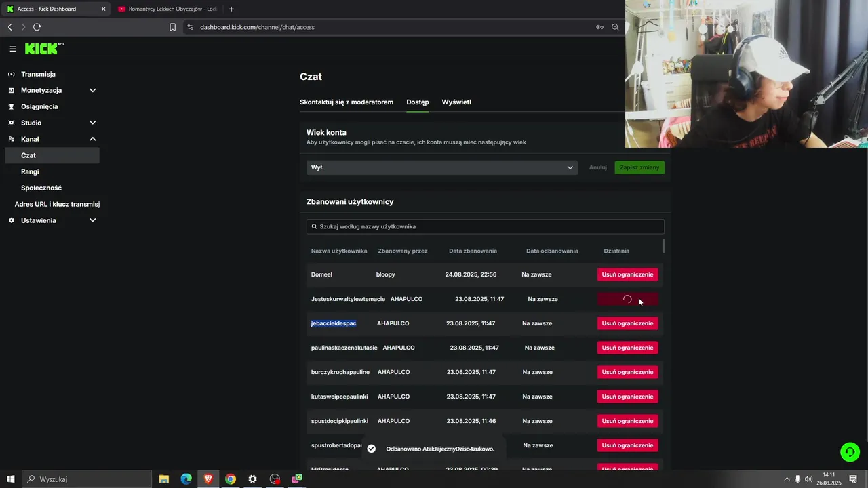The image size is (868, 488).
Task: Open Windows notification center icon
Action: point(854,479)
